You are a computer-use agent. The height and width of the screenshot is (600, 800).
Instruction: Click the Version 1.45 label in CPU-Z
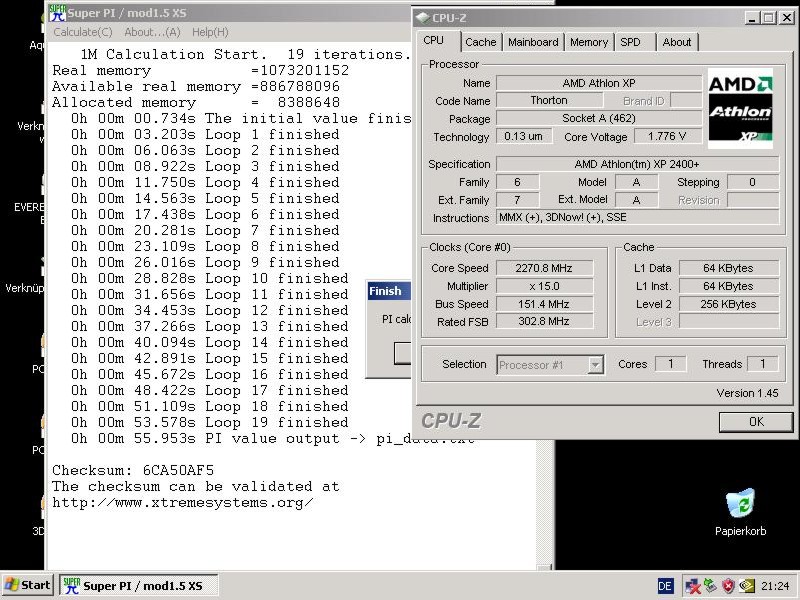(747, 393)
